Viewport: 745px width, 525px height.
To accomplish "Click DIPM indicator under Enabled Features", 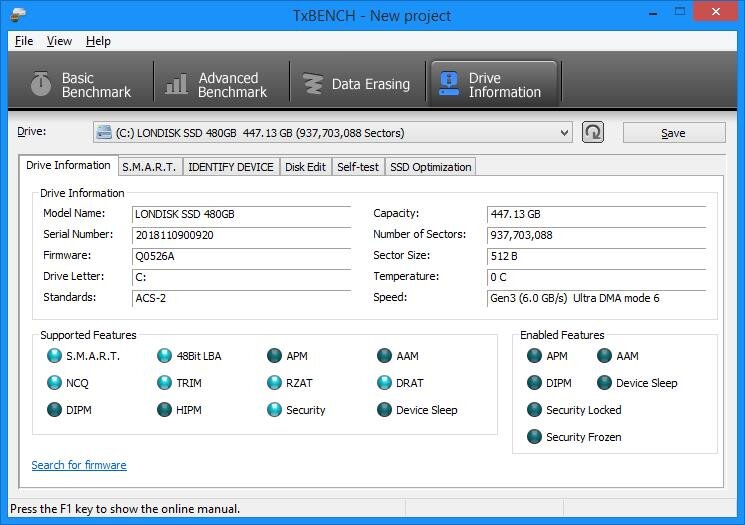I will [x=535, y=382].
